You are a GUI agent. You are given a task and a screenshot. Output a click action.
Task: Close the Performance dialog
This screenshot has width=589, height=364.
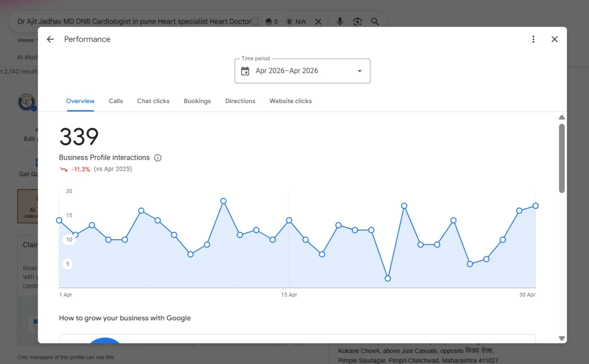click(554, 39)
